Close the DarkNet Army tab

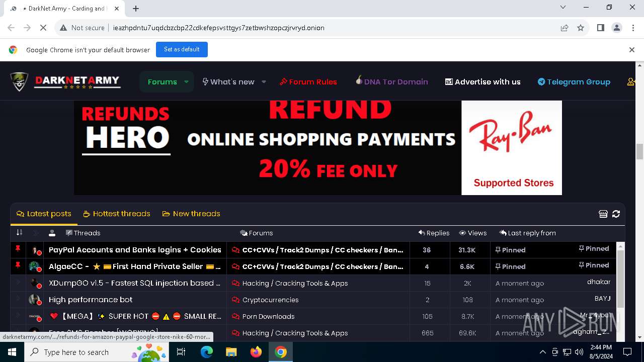tap(117, 9)
